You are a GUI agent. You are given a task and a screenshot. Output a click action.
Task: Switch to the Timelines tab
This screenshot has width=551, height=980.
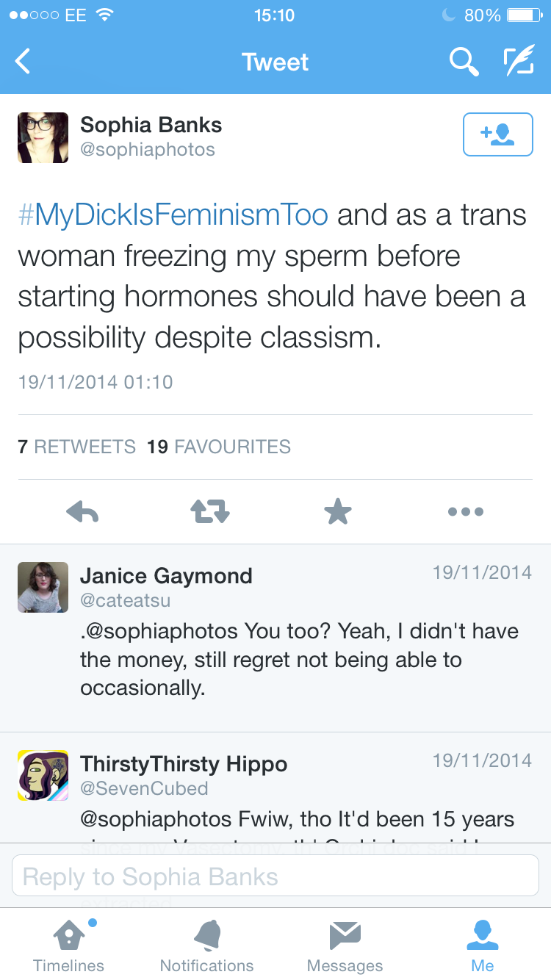pyautogui.click(x=68, y=946)
